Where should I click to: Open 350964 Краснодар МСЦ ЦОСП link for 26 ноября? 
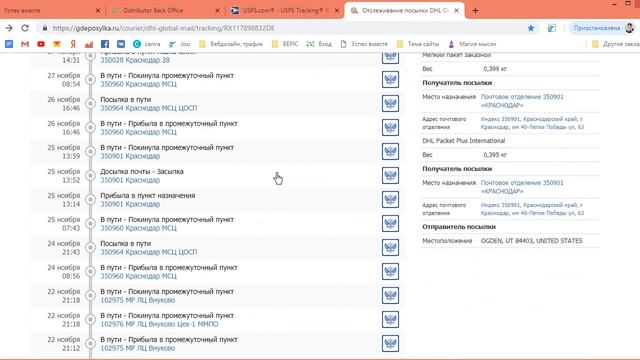point(149,108)
